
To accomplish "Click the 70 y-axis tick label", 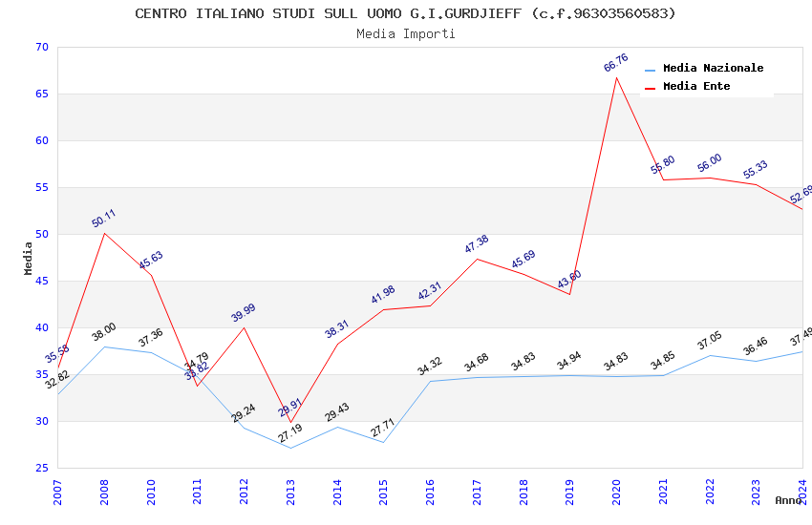I will (42, 47).
